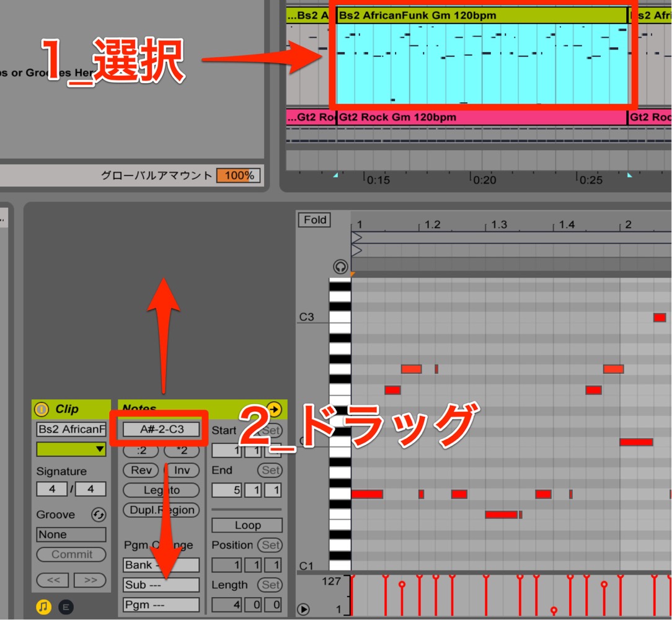672x620 pixels.
Task: Click the Set button next to End
Action: 270,471
